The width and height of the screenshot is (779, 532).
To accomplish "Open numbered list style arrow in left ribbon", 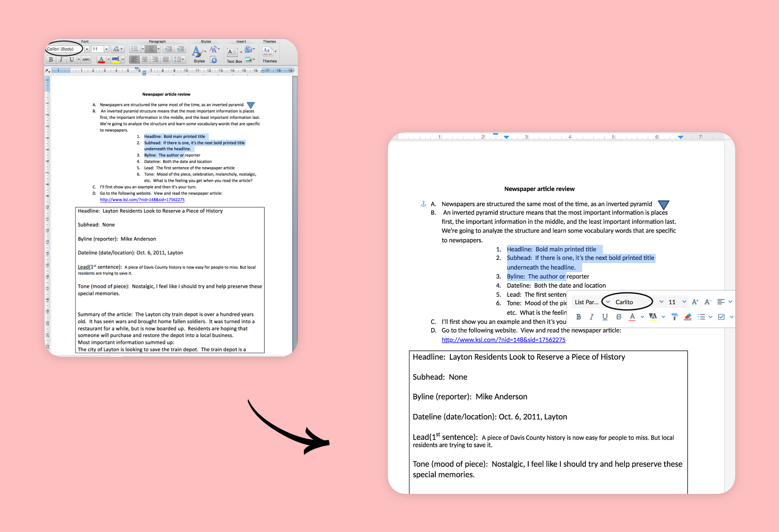I will tap(159, 49).
